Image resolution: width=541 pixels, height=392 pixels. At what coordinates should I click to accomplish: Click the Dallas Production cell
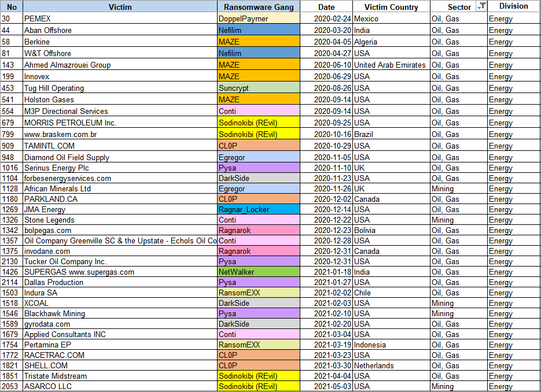click(120, 282)
